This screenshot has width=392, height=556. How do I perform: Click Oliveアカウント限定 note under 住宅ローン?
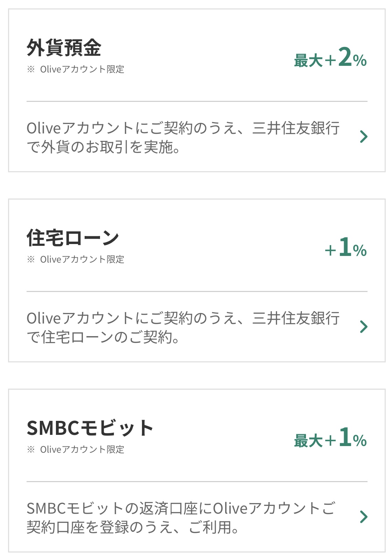click(82, 259)
